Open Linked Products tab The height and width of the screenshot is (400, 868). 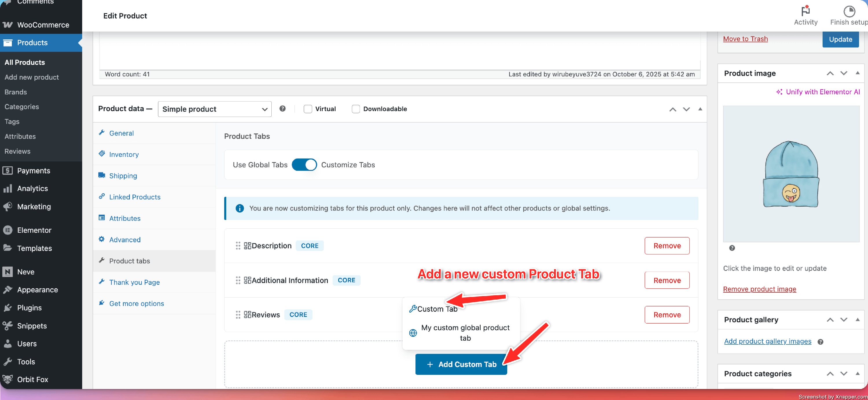[135, 197]
